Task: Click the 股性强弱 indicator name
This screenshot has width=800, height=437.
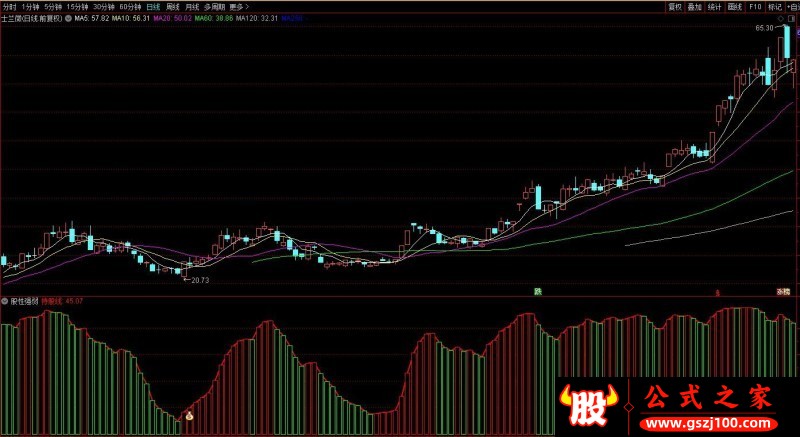Action: (x=24, y=301)
